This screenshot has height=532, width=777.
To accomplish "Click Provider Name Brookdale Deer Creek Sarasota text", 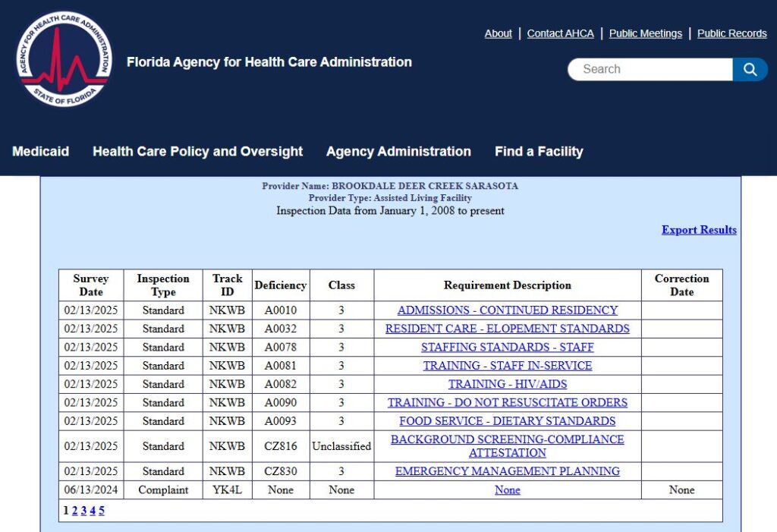I will [x=390, y=186].
